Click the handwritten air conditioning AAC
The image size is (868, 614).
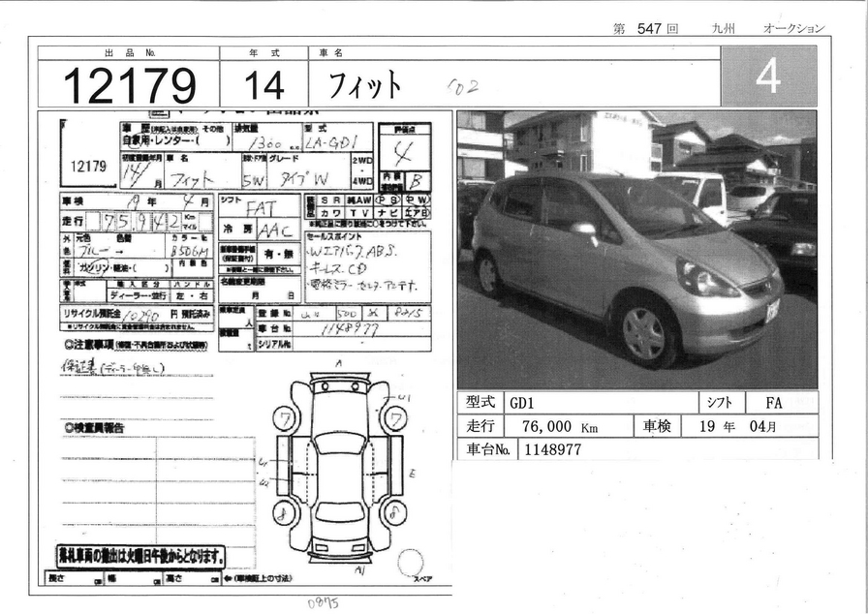[x=278, y=230]
